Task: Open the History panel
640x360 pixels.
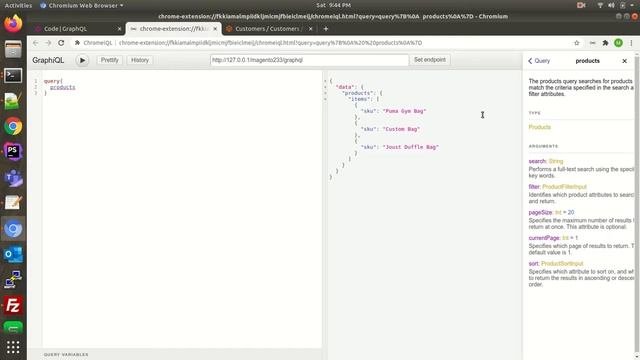Action: (x=140, y=60)
